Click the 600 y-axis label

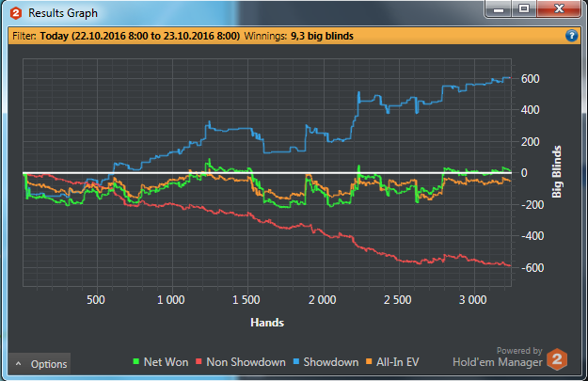[531, 79]
